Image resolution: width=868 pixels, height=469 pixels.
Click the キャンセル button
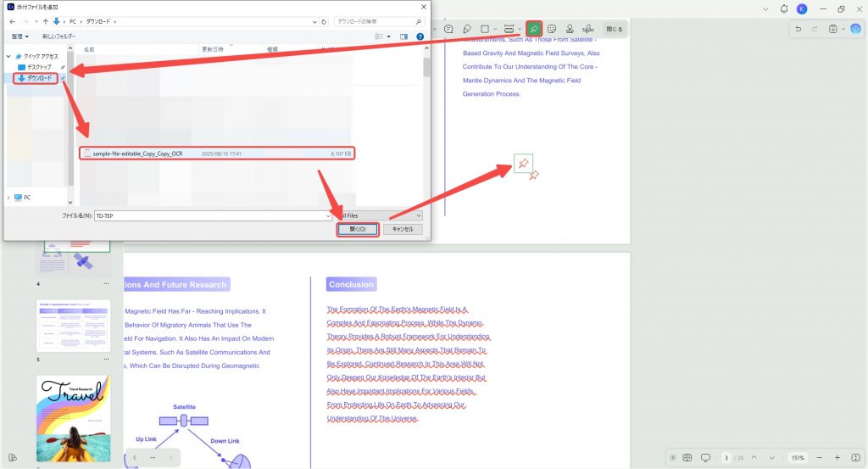[x=403, y=229]
